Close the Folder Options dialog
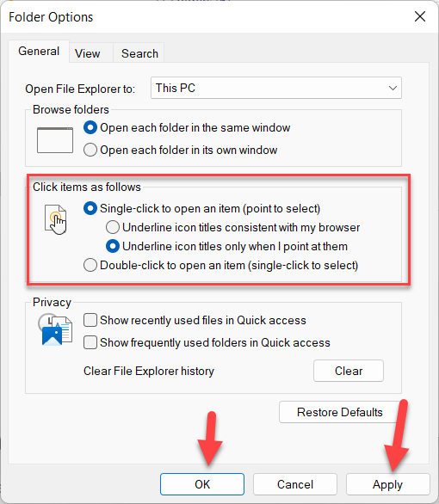The width and height of the screenshot is (439, 504). (x=420, y=16)
